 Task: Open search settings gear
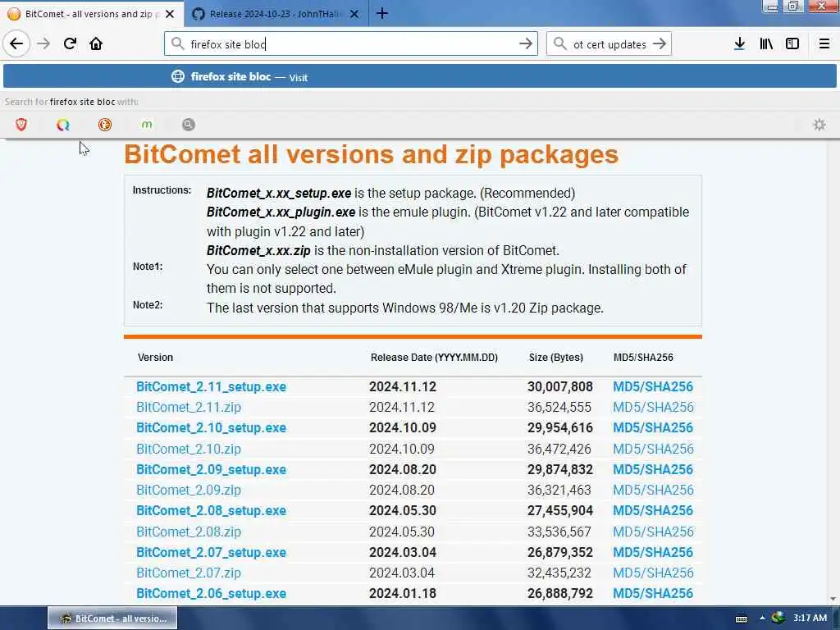(819, 125)
